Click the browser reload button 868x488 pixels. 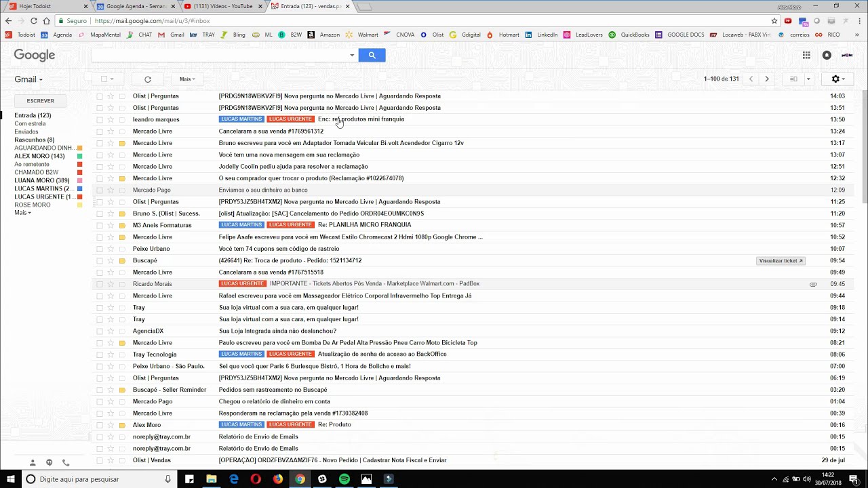[x=33, y=21]
